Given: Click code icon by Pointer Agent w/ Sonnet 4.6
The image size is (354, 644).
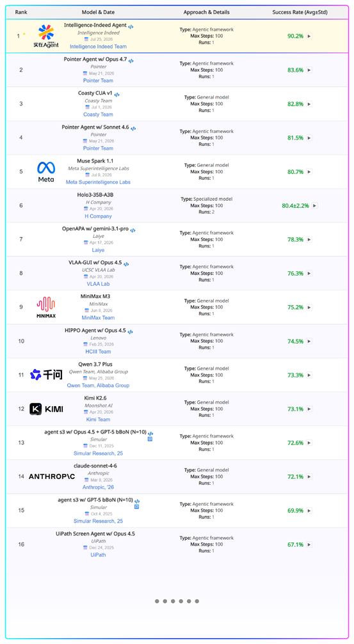Looking at the screenshot, I should pos(133,129).
